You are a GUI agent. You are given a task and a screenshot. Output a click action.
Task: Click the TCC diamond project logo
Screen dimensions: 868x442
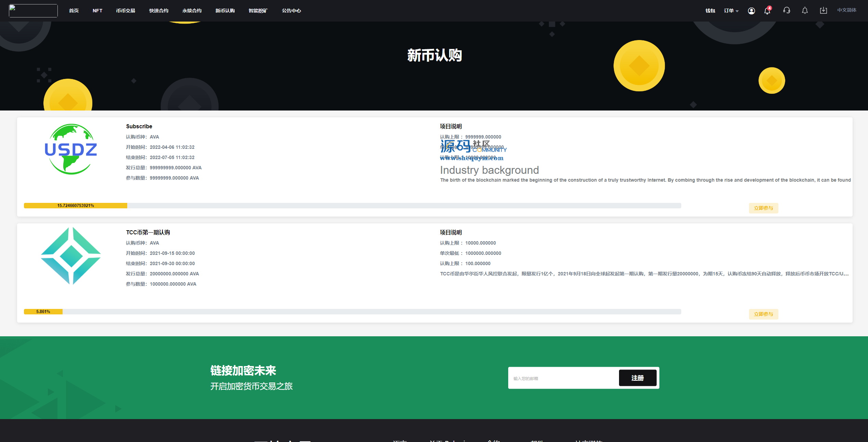[71, 256]
